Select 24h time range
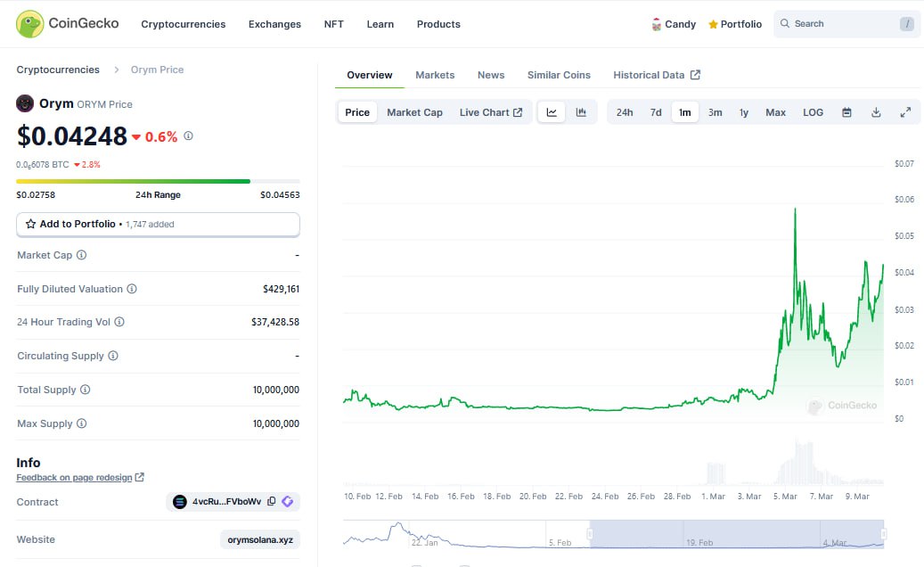This screenshot has height=567, width=924. pyautogui.click(x=625, y=112)
